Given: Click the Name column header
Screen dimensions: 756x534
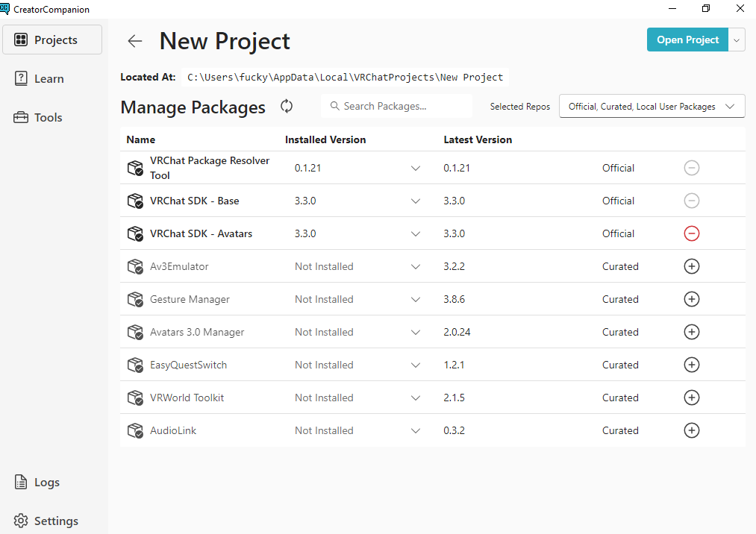Looking at the screenshot, I should coord(141,139).
